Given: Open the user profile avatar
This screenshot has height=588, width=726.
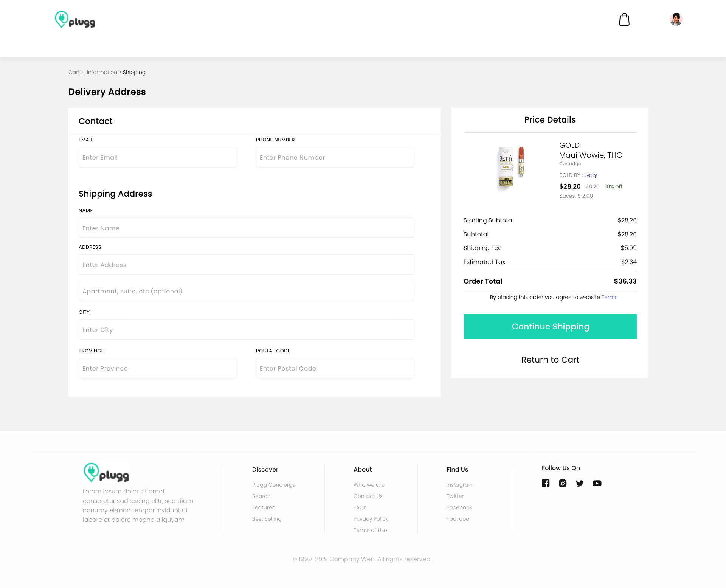Looking at the screenshot, I should (x=676, y=19).
